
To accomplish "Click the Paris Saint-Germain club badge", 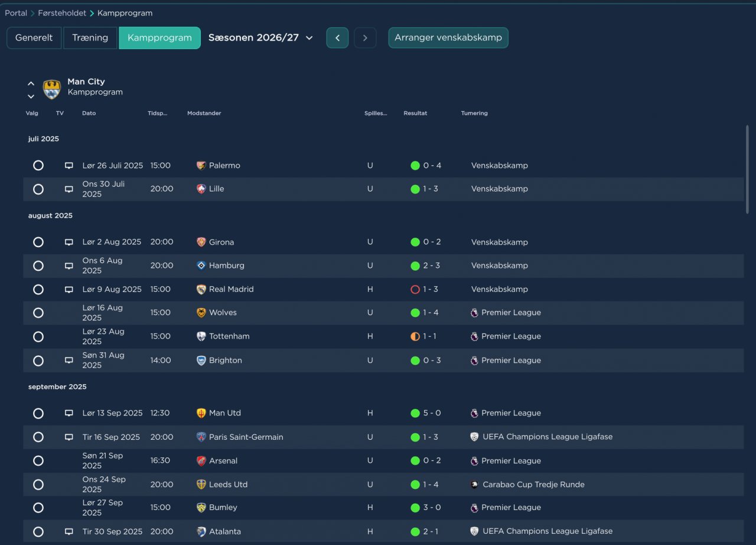I will (x=201, y=437).
